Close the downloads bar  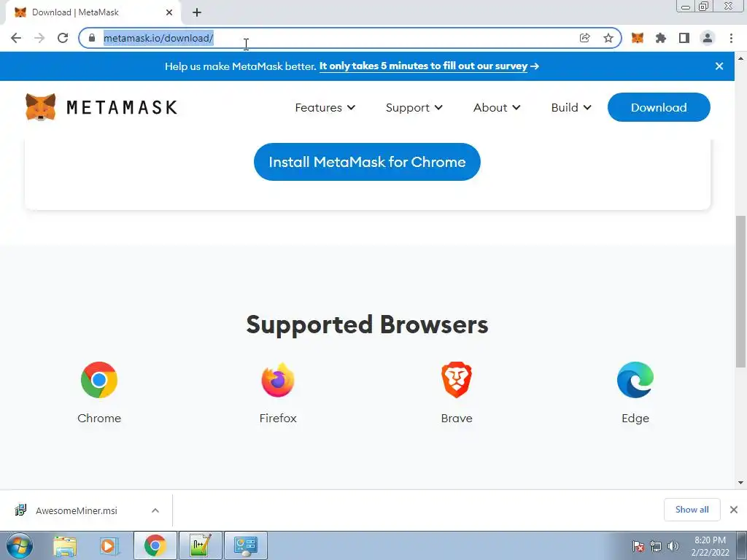734,510
